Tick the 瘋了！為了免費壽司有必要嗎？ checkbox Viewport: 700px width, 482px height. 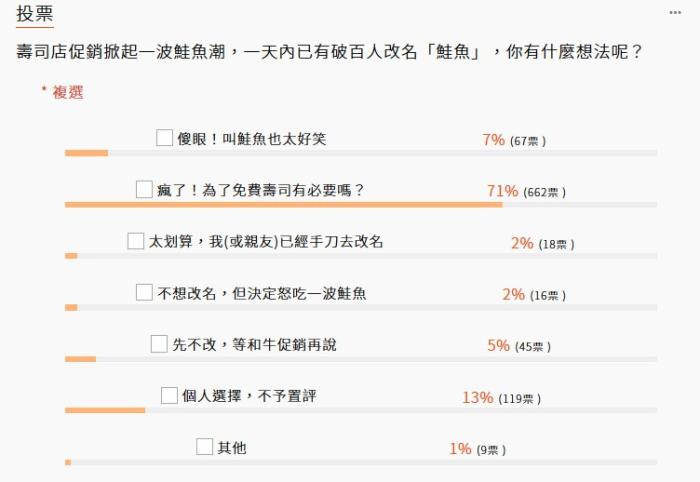coord(144,189)
